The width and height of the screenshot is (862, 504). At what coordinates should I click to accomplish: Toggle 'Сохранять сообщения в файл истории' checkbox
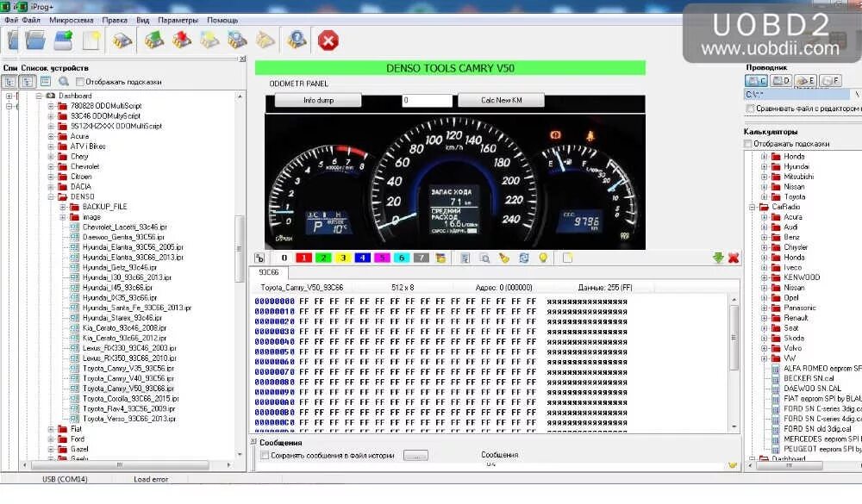(265, 455)
